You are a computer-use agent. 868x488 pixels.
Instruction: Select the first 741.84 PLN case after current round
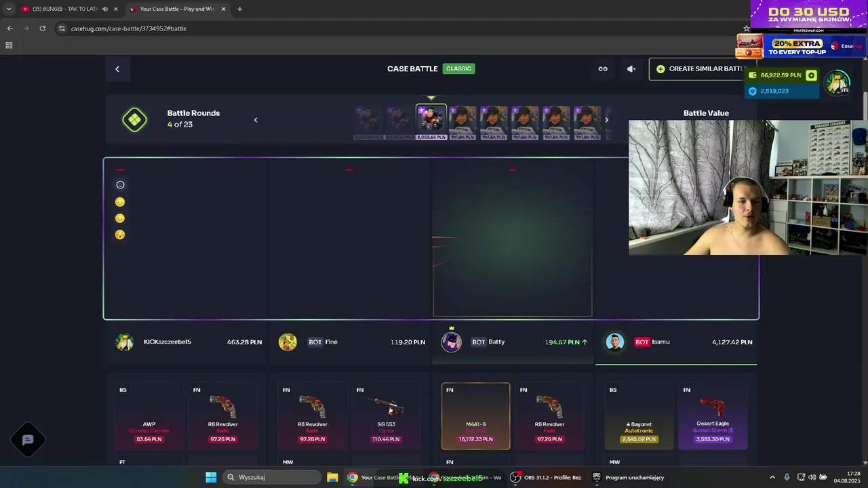pos(462,123)
